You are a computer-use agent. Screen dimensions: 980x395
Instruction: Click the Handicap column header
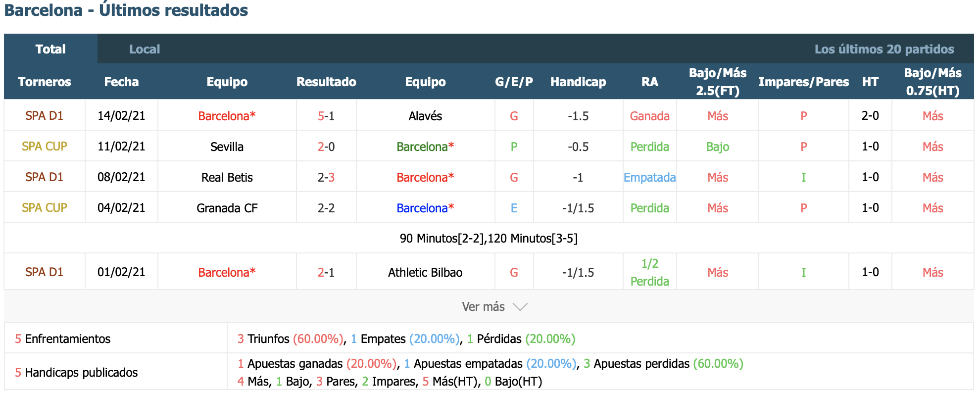click(x=578, y=82)
